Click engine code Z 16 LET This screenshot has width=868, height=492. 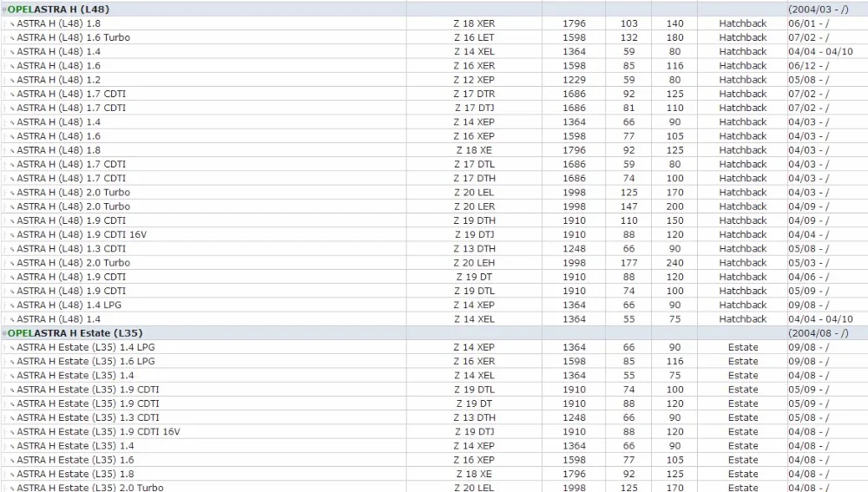[x=475, y=37]
